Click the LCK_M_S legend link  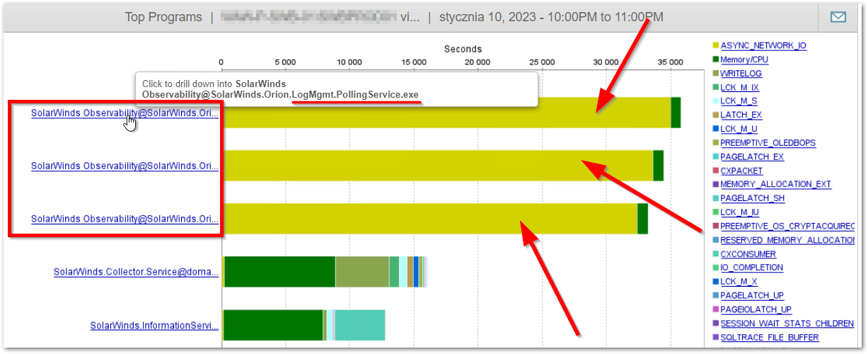click(x=739, y=101)
